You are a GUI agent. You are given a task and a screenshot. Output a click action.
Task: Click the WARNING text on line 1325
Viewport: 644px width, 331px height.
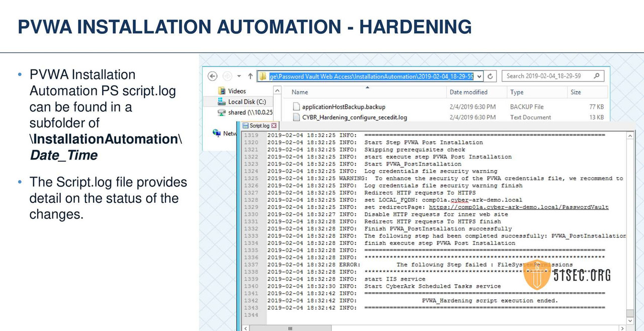click(x=354, y=178)
